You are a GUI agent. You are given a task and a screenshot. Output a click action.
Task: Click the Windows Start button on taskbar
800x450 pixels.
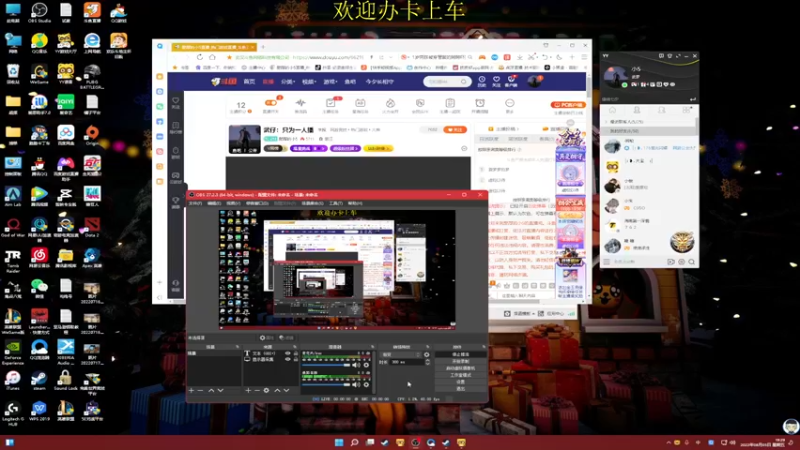339,442
